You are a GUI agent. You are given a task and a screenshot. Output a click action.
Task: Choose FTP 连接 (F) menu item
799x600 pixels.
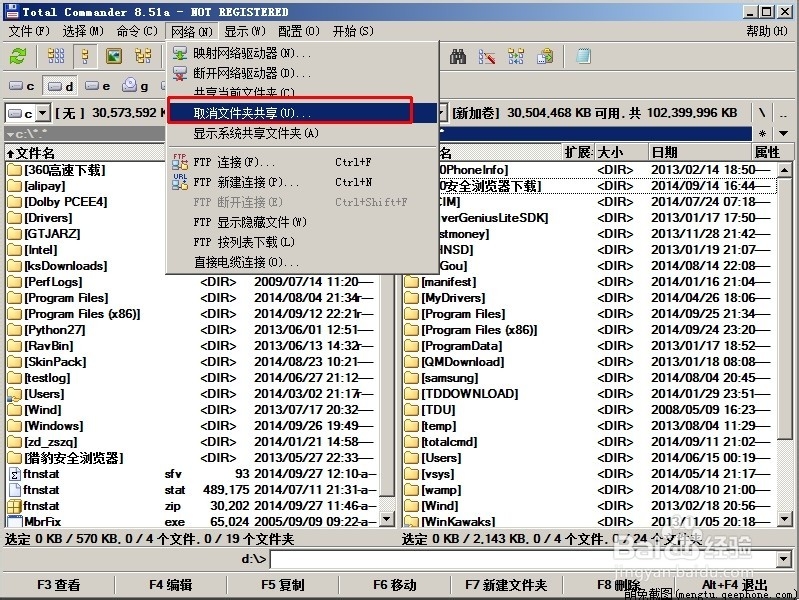point(303,162)
